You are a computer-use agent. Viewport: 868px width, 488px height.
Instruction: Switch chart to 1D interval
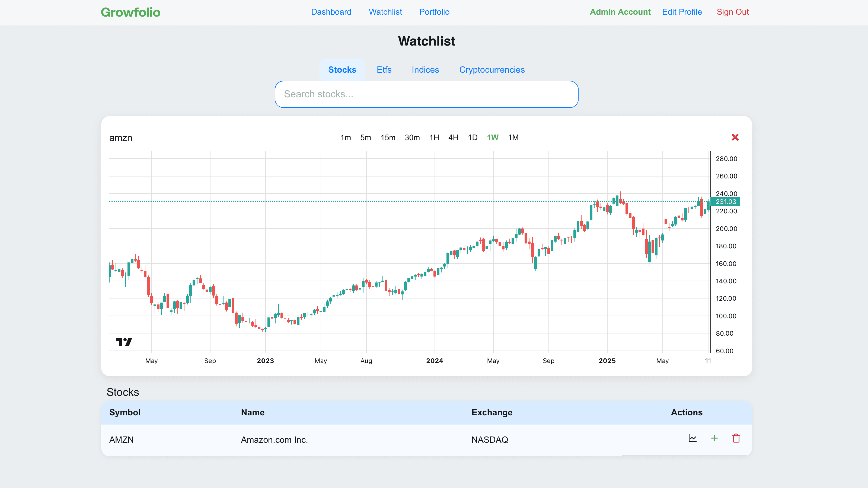tap(473, 137)
